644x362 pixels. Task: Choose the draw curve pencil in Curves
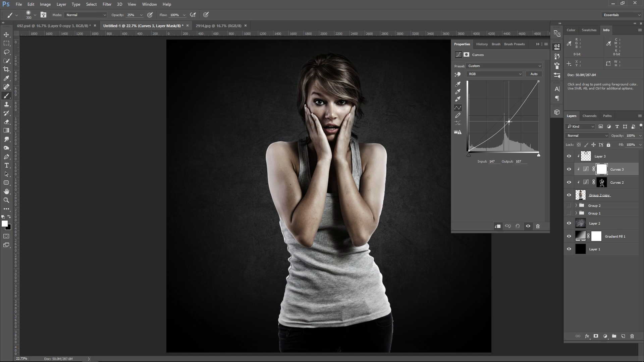458,115
